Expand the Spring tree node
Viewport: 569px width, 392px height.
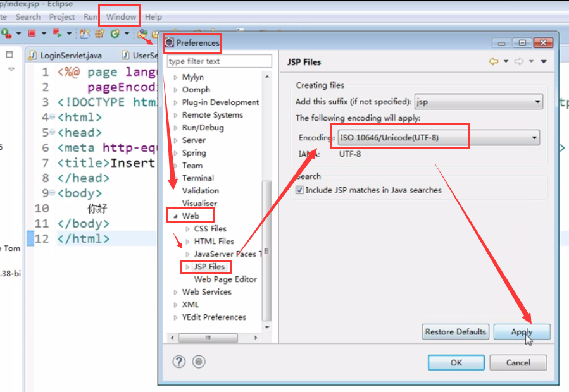pyautogui.click(x=175, y=154)
